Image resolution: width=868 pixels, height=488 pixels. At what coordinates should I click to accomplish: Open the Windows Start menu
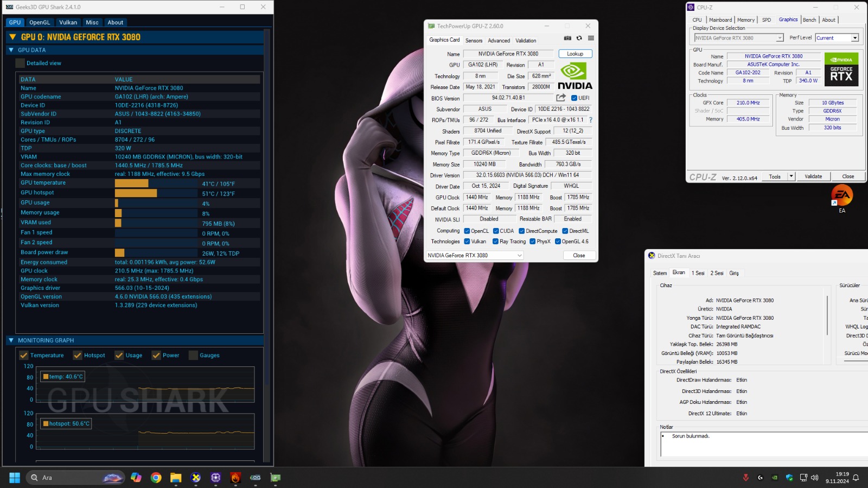(15, 478)
